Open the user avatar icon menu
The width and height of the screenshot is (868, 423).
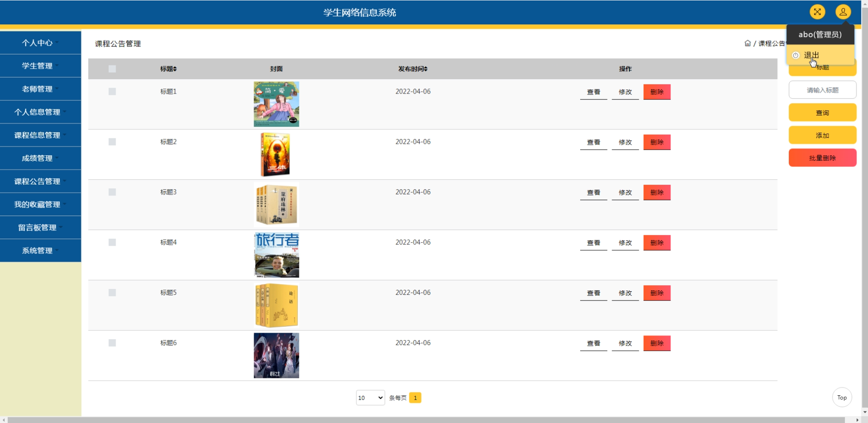pos(843,12)
